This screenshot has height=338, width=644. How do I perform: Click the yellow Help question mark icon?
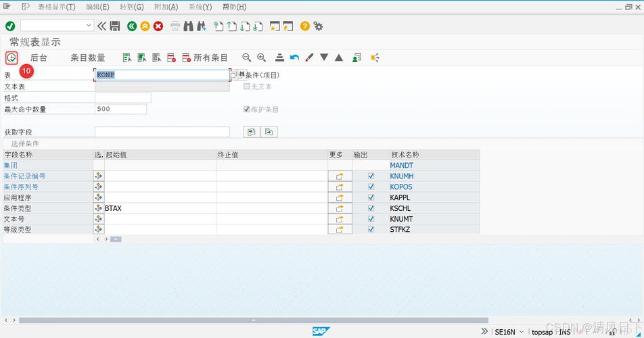(305, 26)
